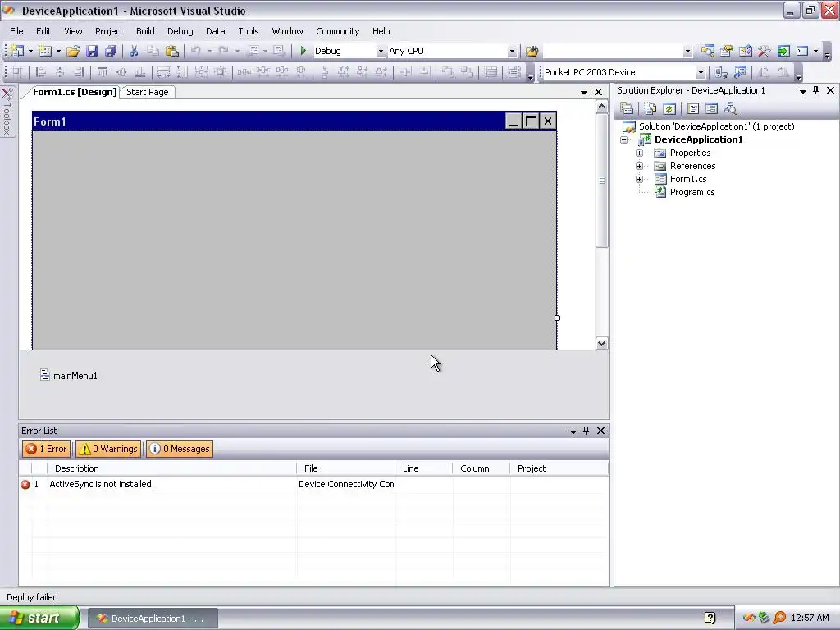The height and width of the screenshot is (630, 840).
Task: Click the Align Lefts layout icon
Action: click(x=41, y=72)
